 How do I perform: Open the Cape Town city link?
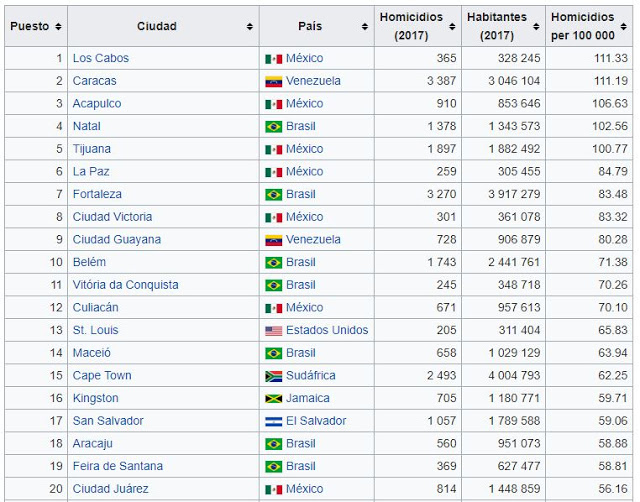tap(102, 376)
